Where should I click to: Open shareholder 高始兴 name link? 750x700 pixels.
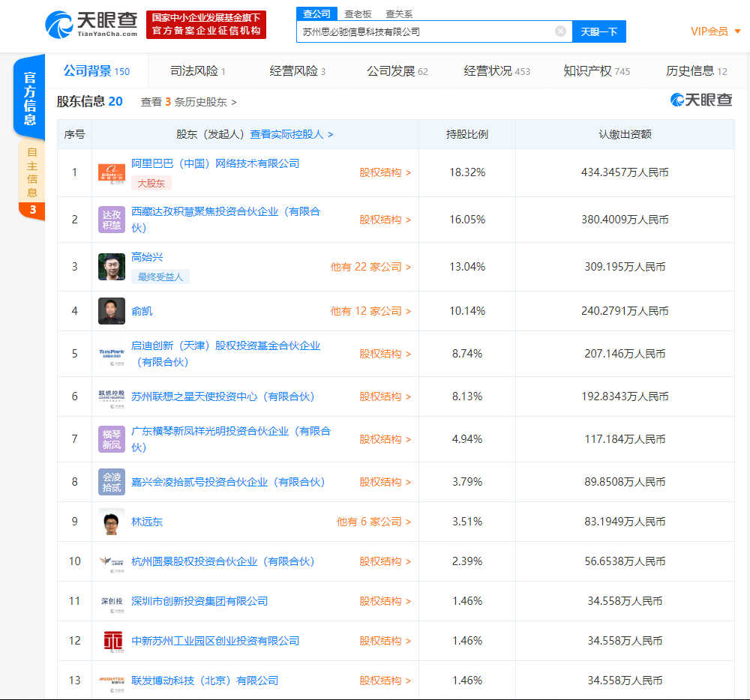coord(147,257)
